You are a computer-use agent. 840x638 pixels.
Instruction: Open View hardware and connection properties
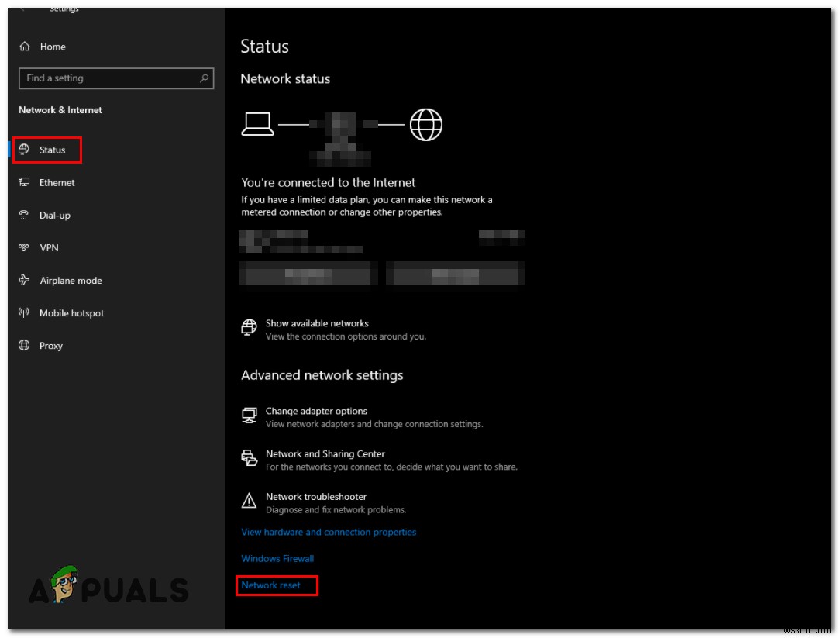[x=329, y=532]
